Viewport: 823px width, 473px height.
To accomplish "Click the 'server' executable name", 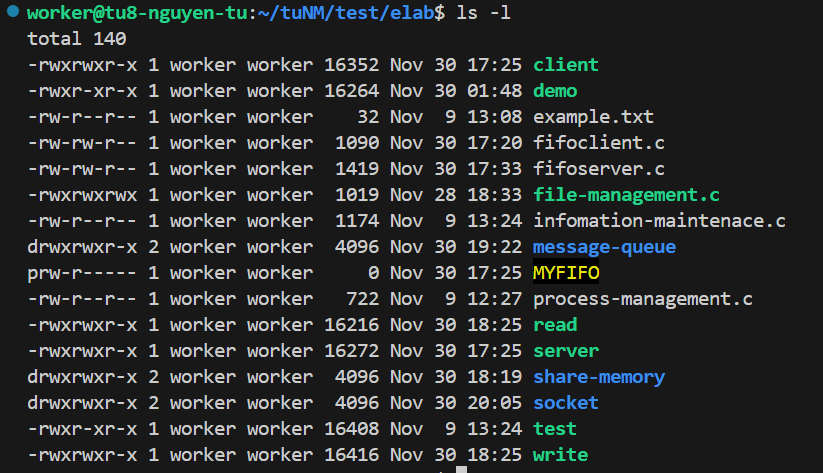I will [566, 351].
